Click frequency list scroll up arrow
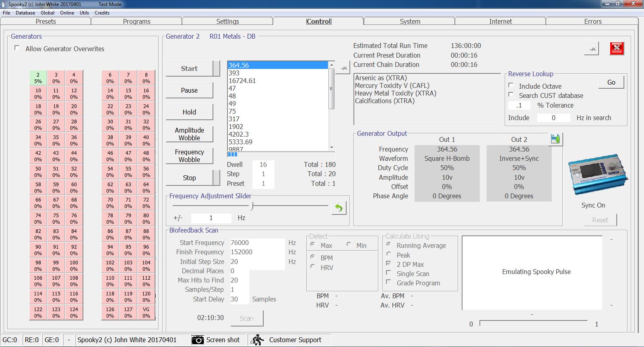Screen dimensions: 644x347 click(x=332, y=65)
